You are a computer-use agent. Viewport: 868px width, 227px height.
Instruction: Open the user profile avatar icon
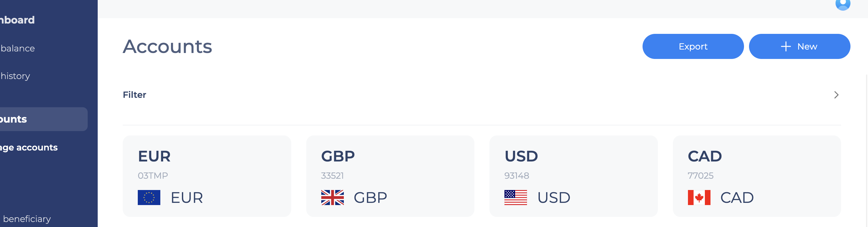[843, 4]
